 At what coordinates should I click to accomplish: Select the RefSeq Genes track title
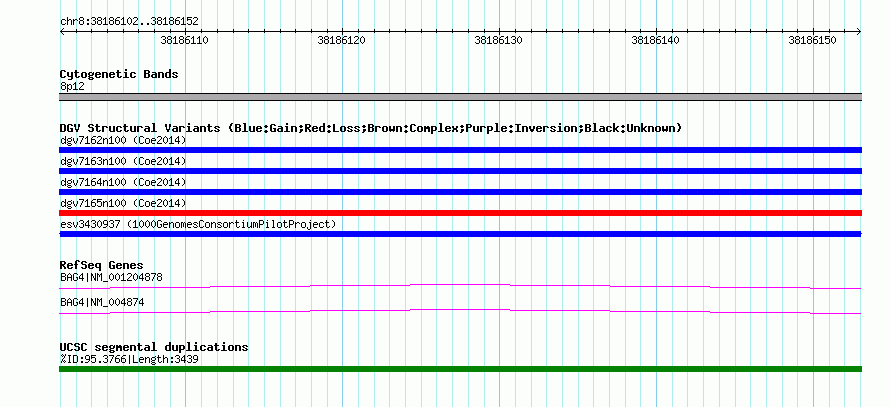tap(102, 265)
